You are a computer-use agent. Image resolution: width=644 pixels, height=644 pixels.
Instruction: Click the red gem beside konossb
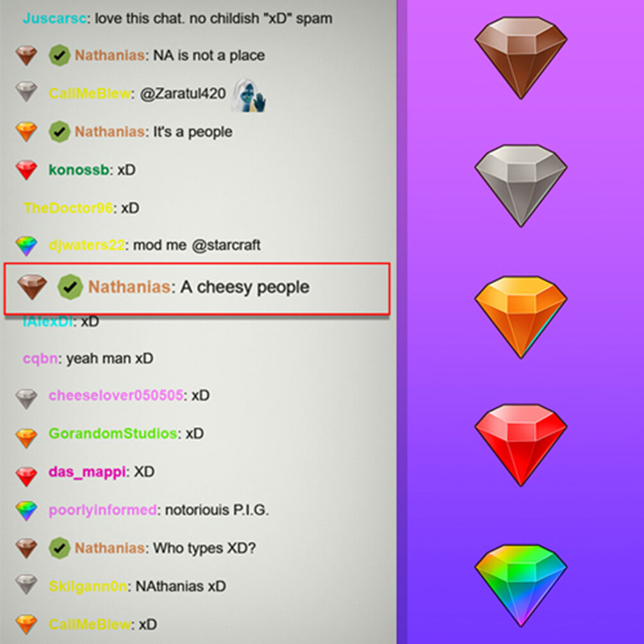click(x=26, y=170)
